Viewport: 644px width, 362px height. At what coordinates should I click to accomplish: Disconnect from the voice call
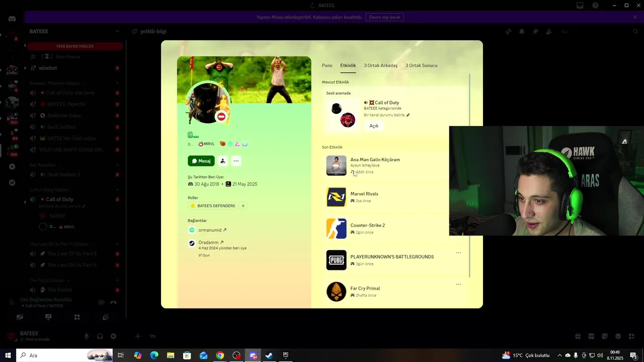point(113,302)
